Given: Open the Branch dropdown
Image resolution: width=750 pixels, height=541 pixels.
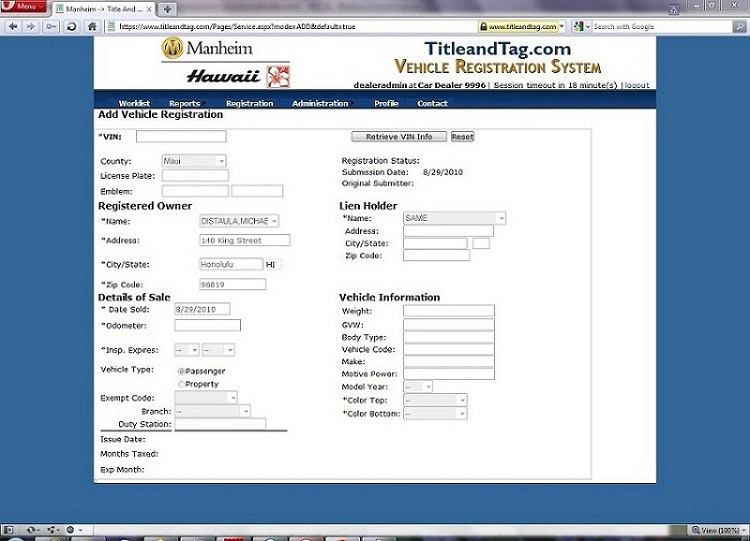Looking at the screenshot, I should pyautogui.click(x=212, y=411).
